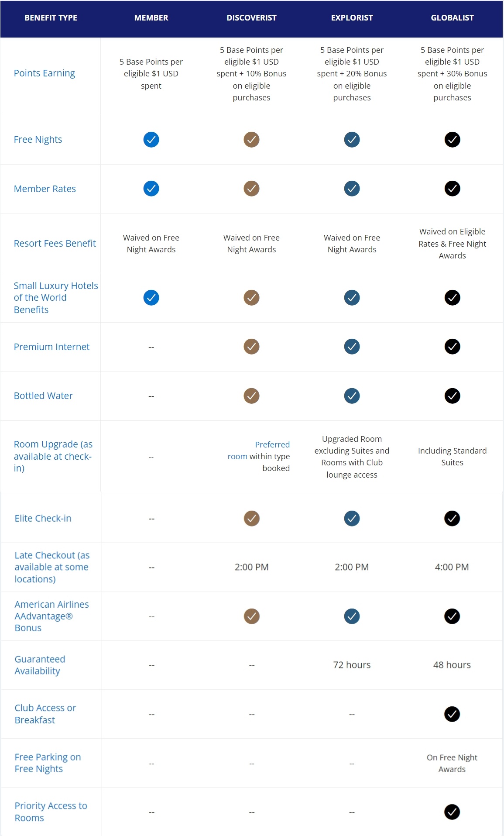Click the Globalist checkmark for Bottled Water

(452, 396)
